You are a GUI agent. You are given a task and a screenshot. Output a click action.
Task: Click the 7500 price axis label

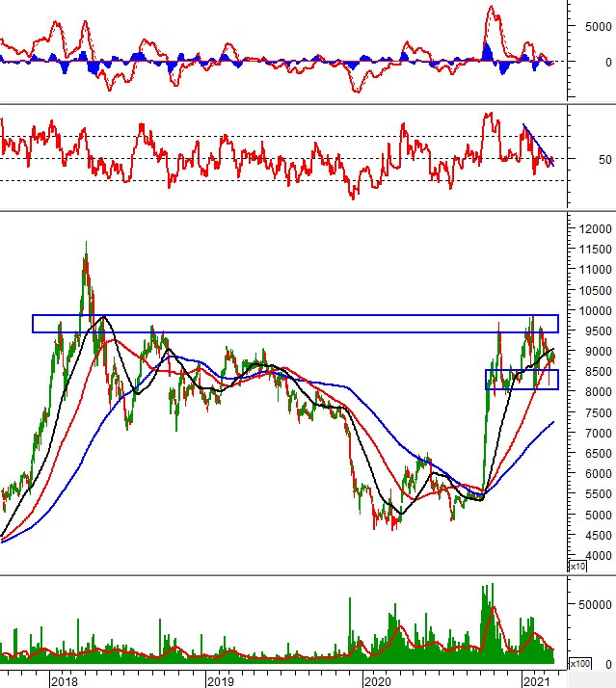599,412
